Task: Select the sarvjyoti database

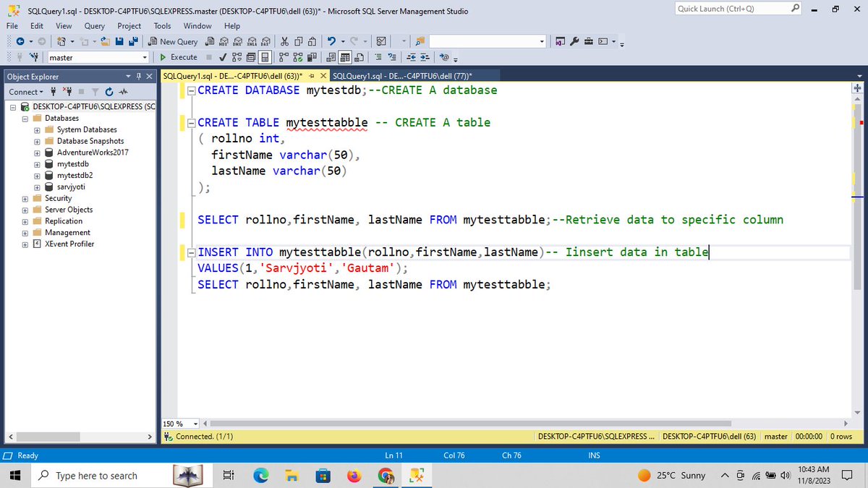Action: tap(71, 187)
